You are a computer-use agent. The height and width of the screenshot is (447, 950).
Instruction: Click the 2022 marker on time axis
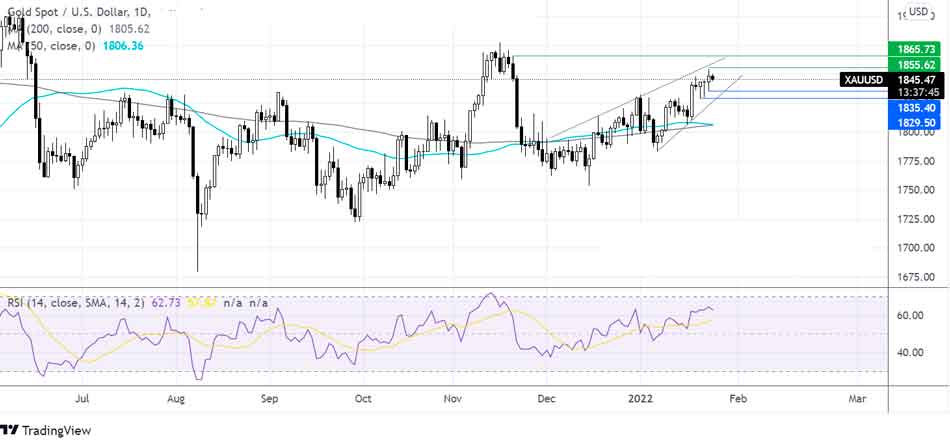(x=643, y=397)
